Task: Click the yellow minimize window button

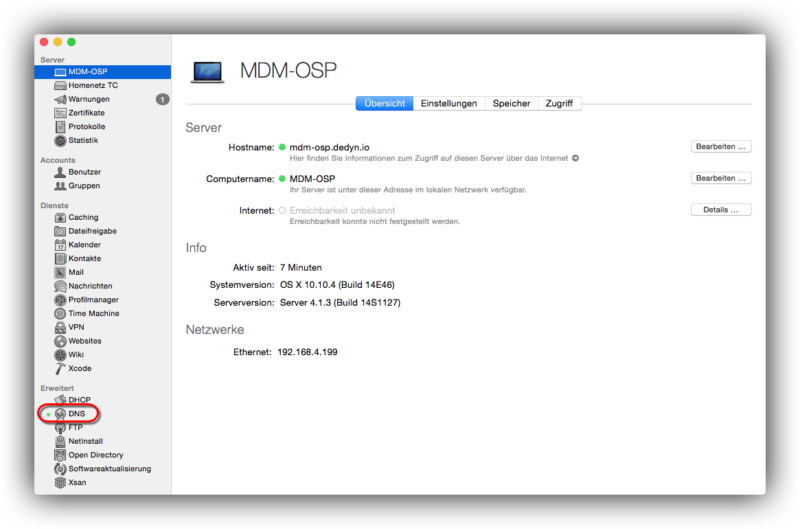Action: [x=58, y=42]
